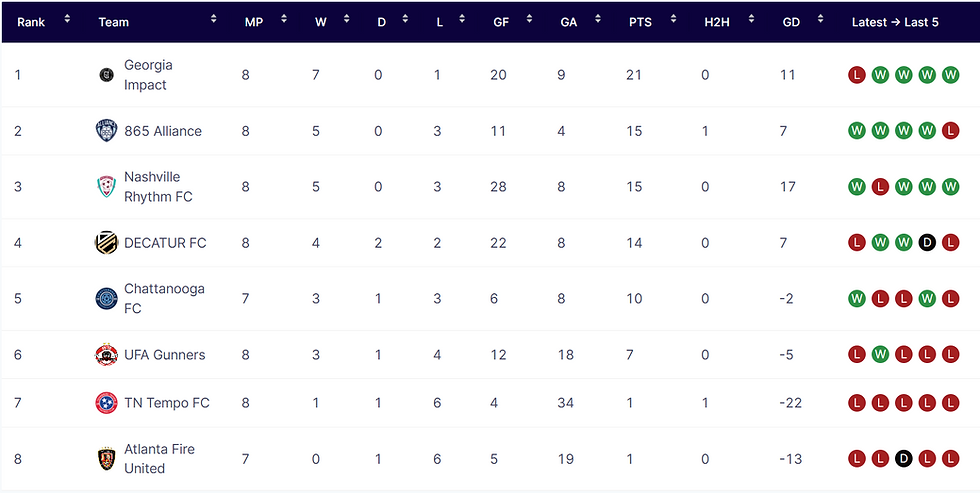
Task: Click the MP column header
Action: (x=254, y=22)
